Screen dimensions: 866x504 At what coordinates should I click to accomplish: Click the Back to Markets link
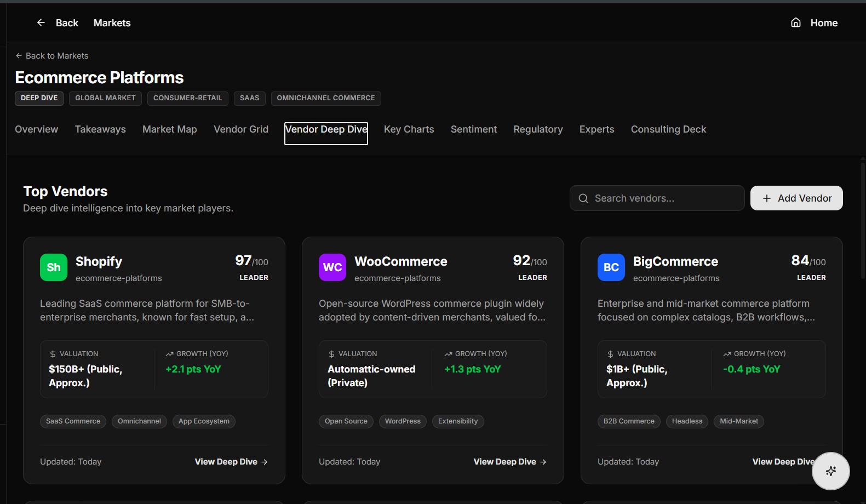point(52,56)
